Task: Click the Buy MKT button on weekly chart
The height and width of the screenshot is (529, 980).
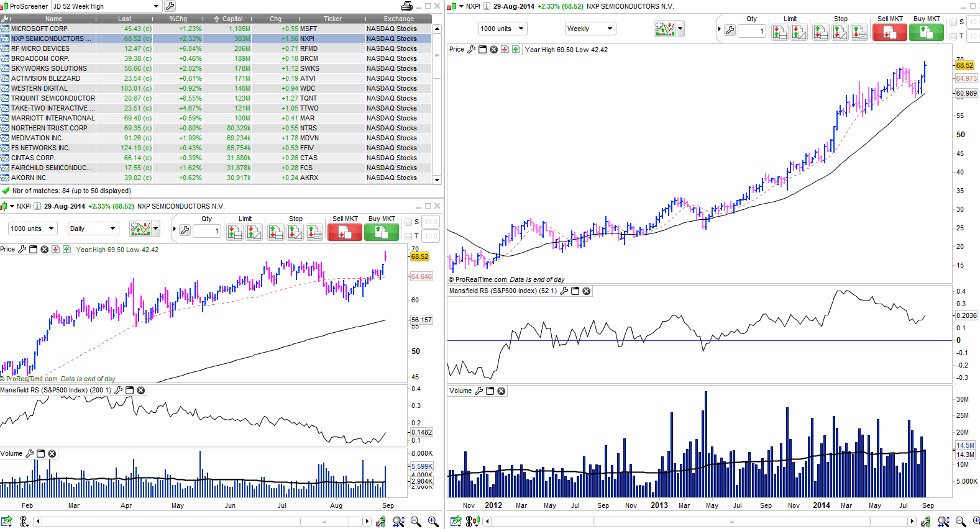Action: (926, 32)
